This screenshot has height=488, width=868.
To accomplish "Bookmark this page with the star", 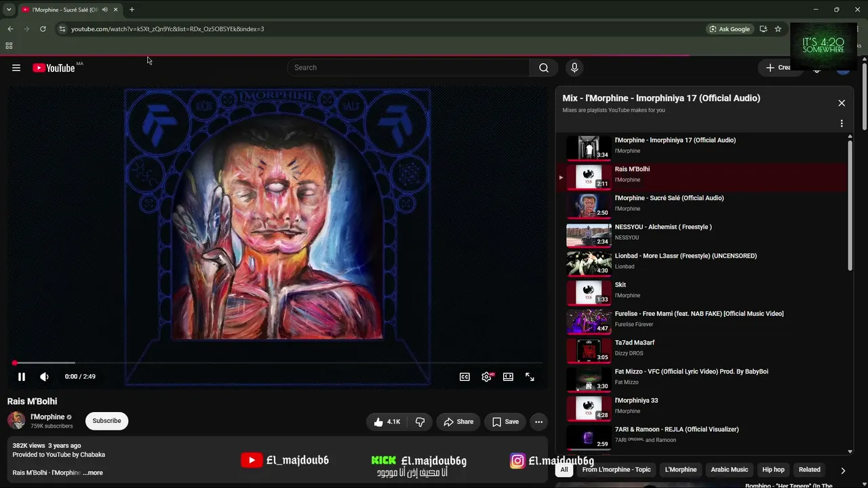I will coord(778,29).
